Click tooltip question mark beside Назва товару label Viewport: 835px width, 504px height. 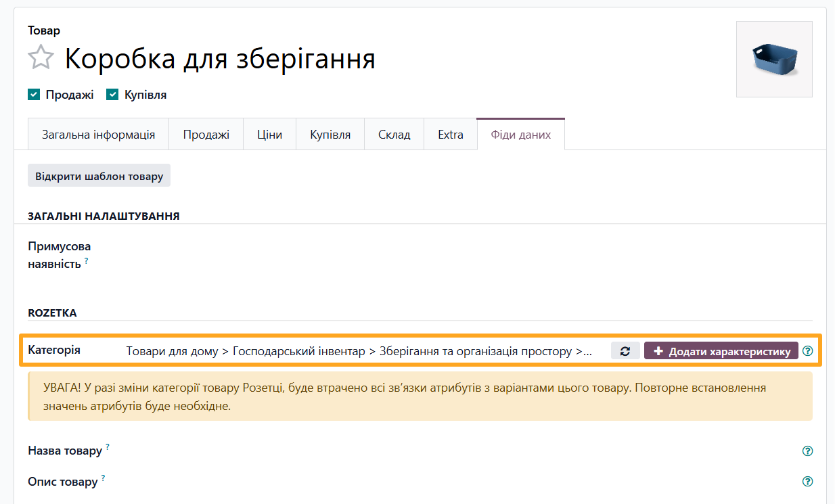[x=108, y=447]
